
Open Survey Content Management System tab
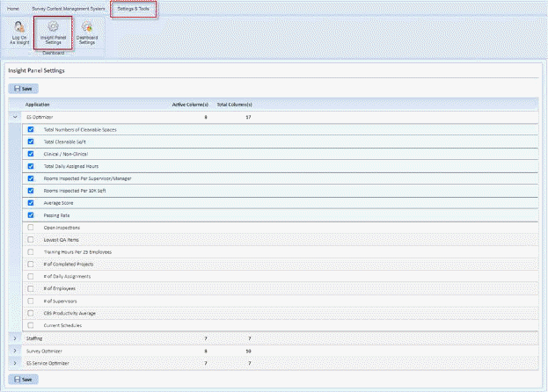67,8
